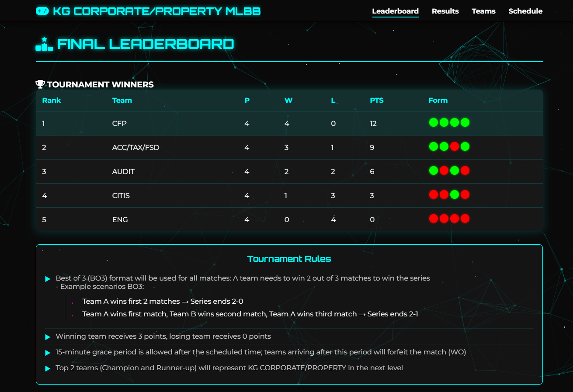Select CFP's first green form dot

click(433, 122)
